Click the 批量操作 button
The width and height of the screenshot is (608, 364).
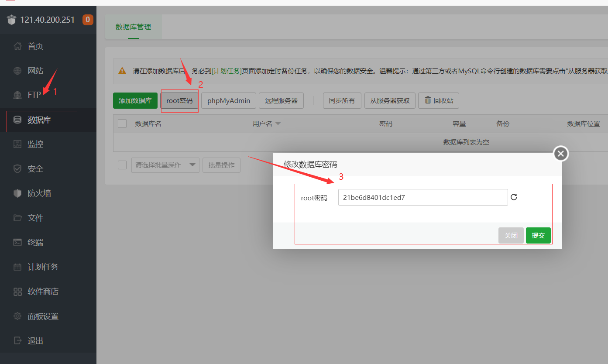click(x=221, y=165)
